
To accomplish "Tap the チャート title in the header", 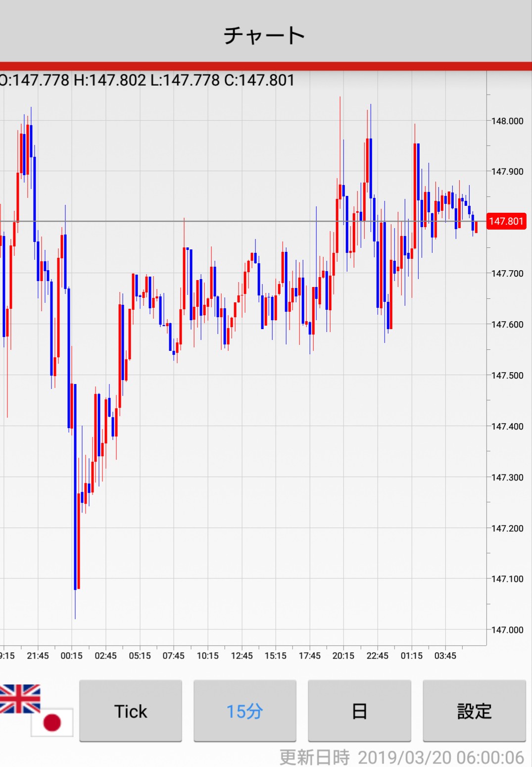I will (x=265, y=36).
